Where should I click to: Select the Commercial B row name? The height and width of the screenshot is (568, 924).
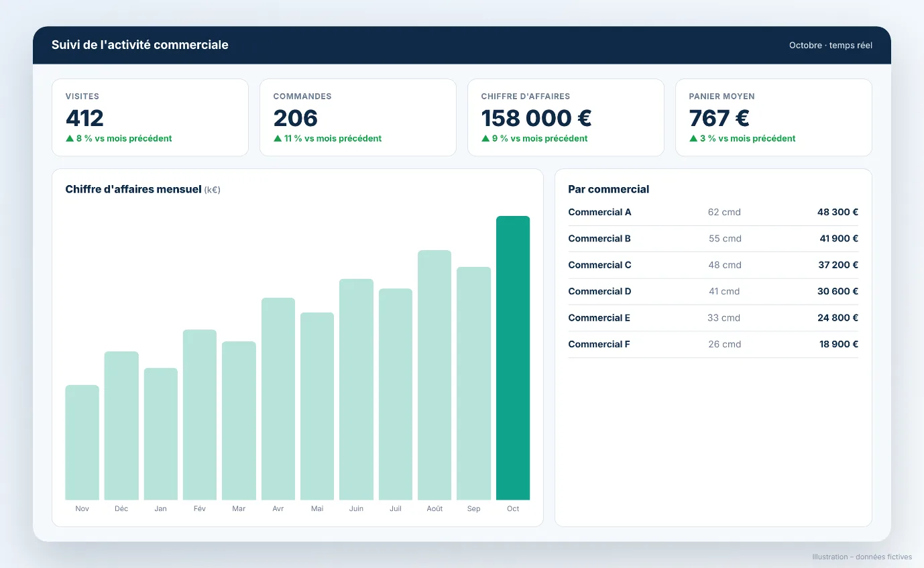(x=599, y=239)
